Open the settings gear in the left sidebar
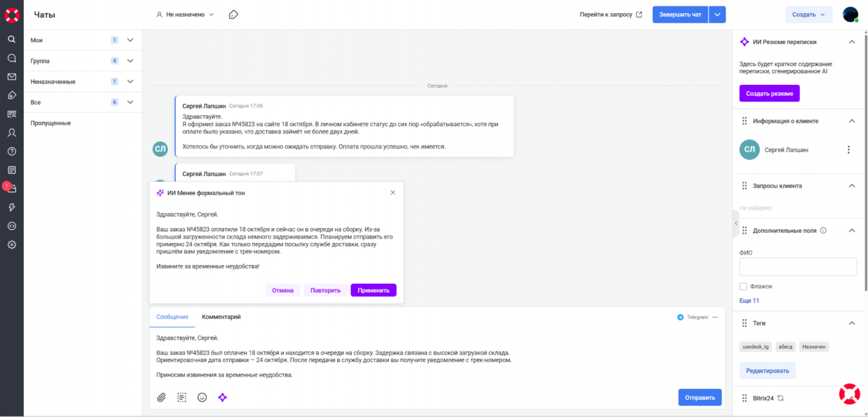This screenshot has height=417, width=868. tap(11, 245)
